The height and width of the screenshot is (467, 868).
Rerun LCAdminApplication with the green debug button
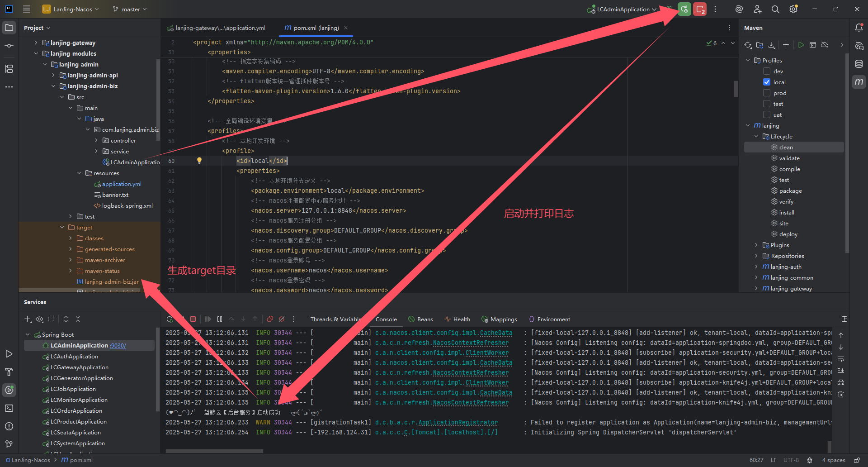(684, 9)
